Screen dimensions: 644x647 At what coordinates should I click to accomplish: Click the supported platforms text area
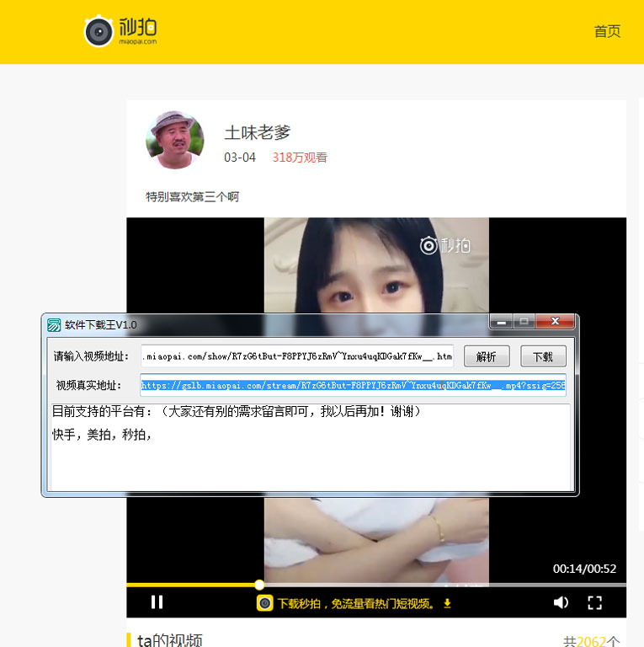click(310, 446)
